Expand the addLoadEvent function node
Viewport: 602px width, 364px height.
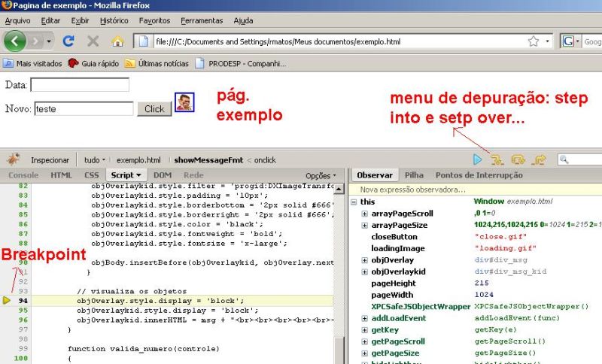pos(364,318)
